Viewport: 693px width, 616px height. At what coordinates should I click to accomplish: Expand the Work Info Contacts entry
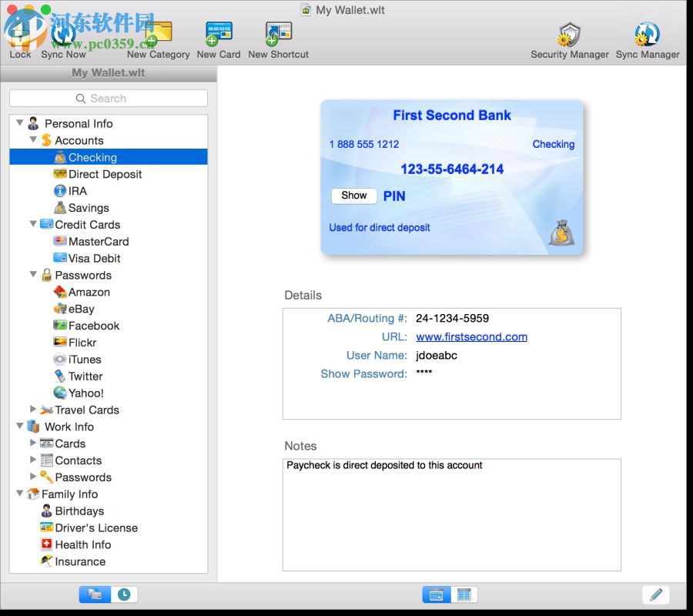(33, 460)
